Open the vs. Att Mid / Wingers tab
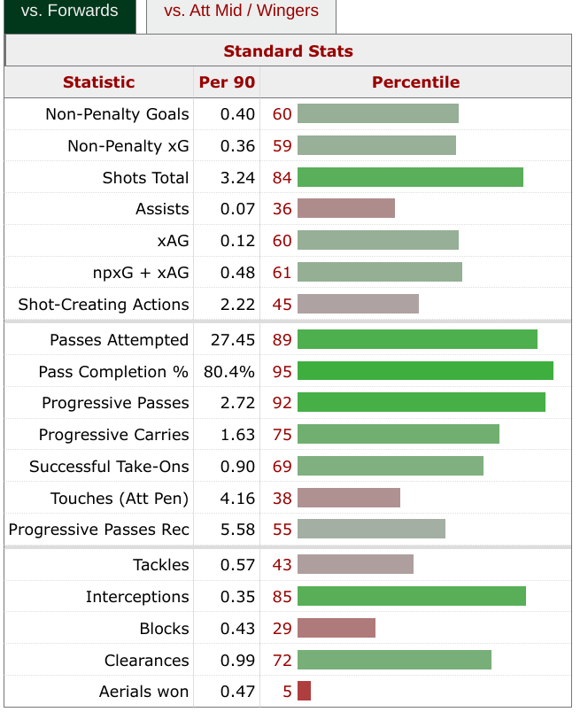The height and width of the screenshot is (712, 588). tap(241, 12)
